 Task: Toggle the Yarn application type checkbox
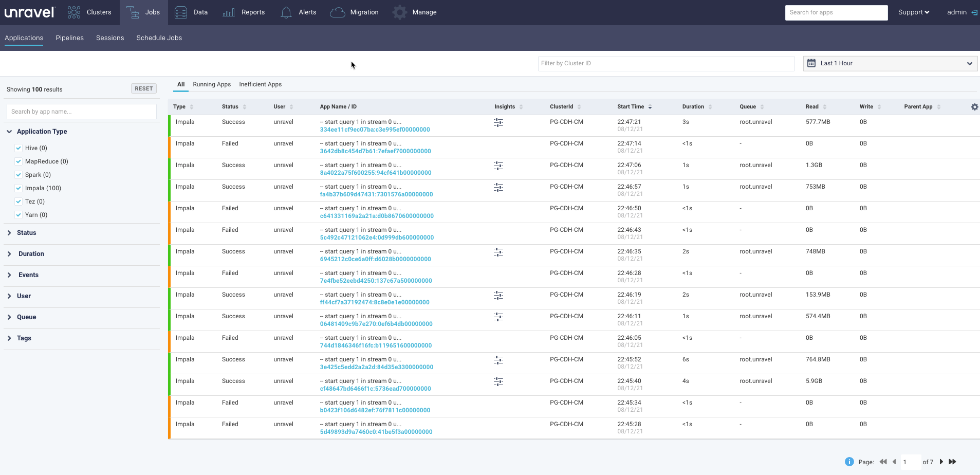tap(19, 215)
